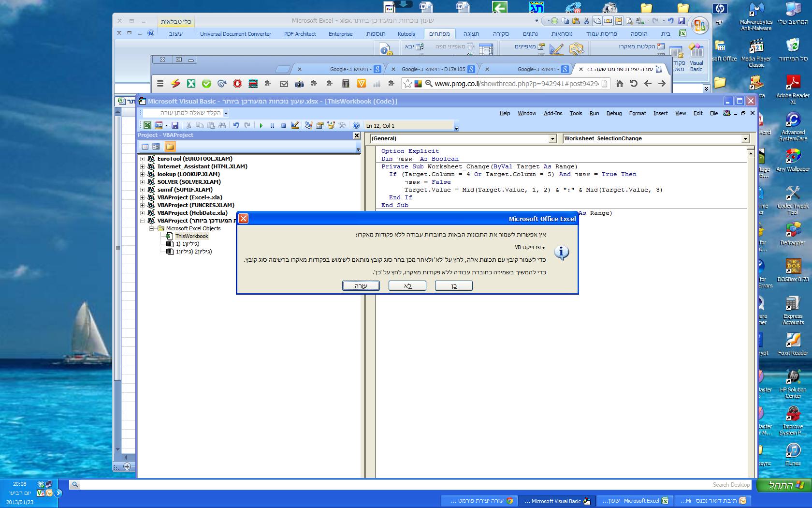Expand the lookup (LOOKUP.XLAM) project node
812x508 pixels.
click(x=142, y=174)
